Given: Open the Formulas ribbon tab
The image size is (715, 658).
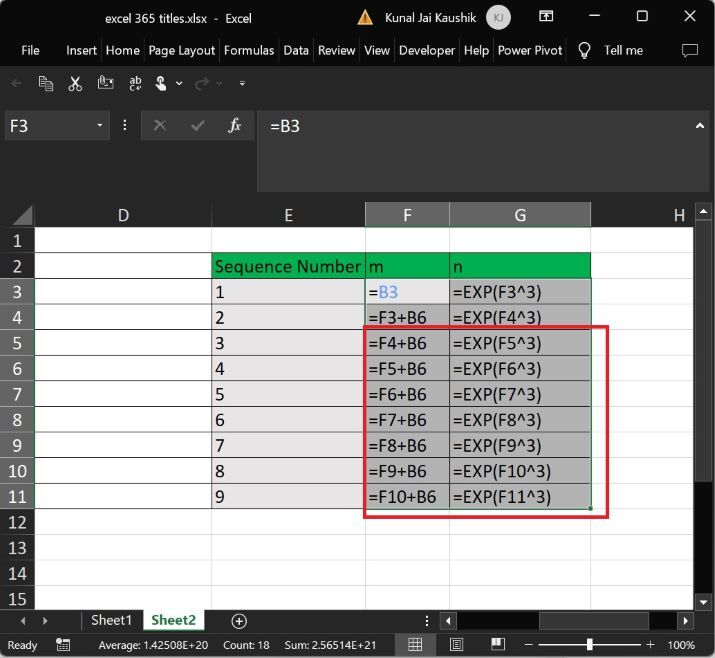Looking at the screenshot, I should pos(249,50).
